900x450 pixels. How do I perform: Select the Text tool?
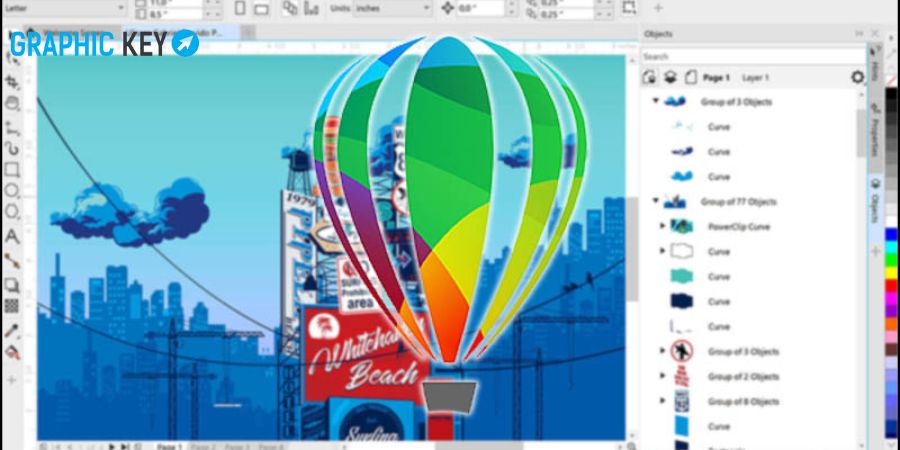[12, 236]
